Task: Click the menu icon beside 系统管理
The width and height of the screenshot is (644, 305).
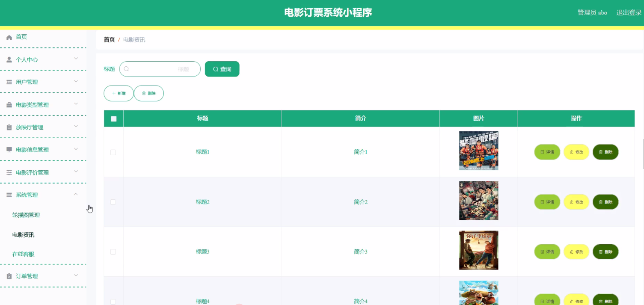Action: click(x=9, y=195)
